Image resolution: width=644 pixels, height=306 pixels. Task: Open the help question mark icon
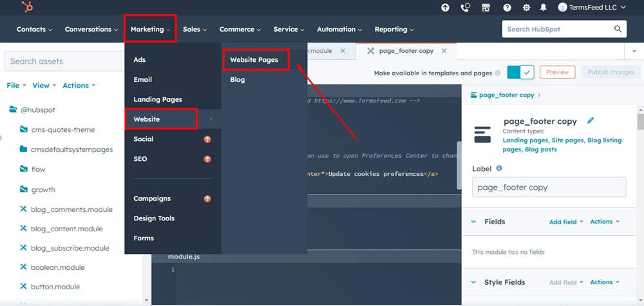(507, 7)
